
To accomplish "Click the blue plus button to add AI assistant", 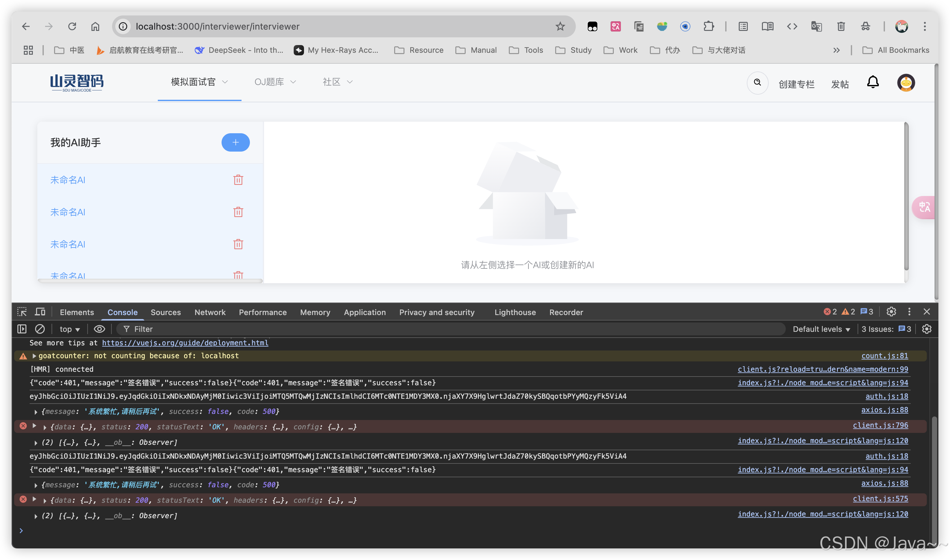I will coord(235,142).
